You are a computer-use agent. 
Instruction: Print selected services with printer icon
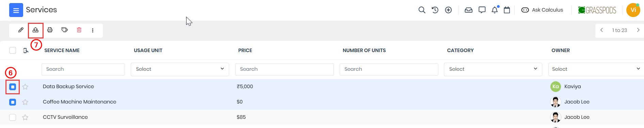[50, 30]
